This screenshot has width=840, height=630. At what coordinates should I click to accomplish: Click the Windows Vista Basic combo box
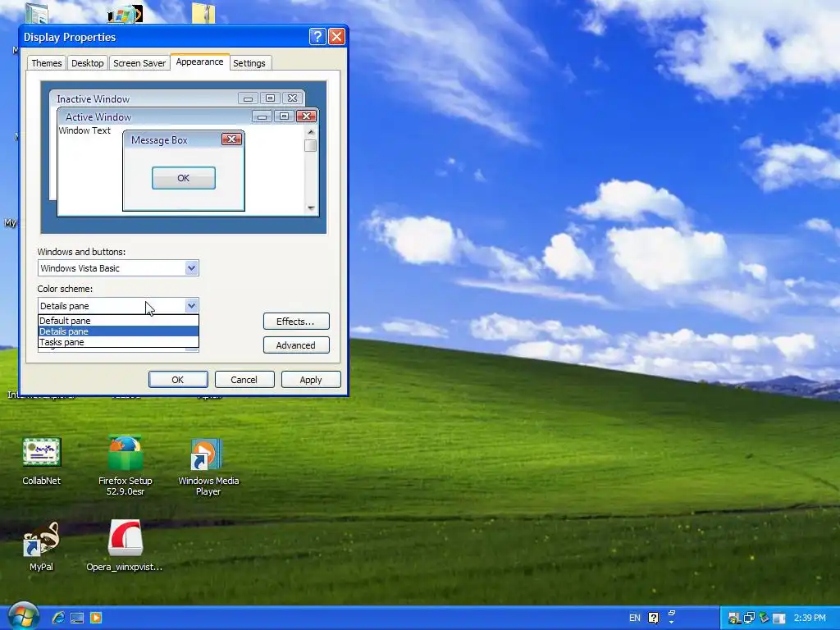pyautogui.click(x=118, y=268)
